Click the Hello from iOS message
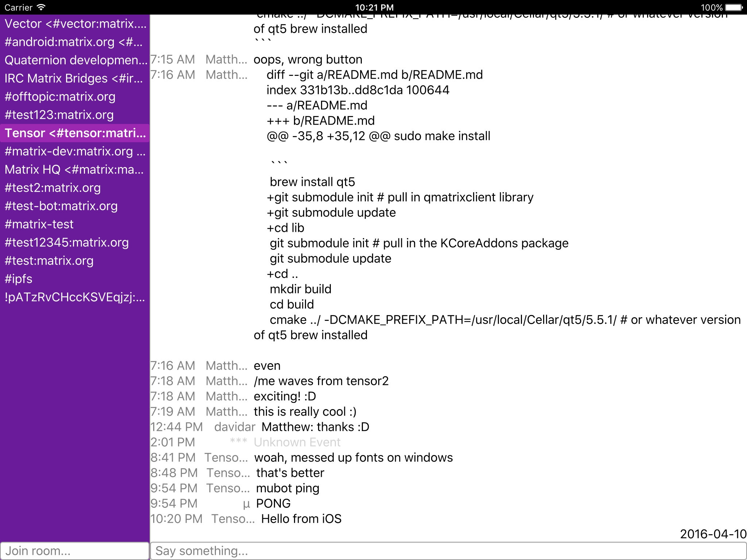Image resolution: width=747 pixels, height=560 pixels. (301, 519)
